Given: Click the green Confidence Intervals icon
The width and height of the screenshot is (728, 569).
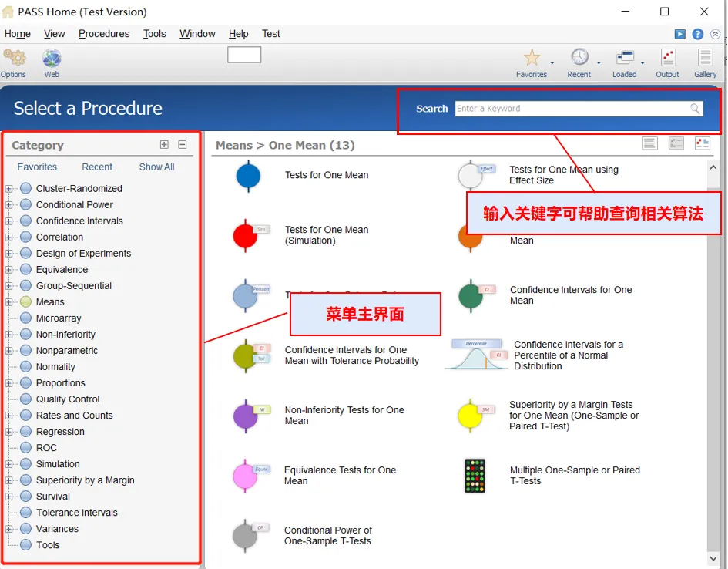Looking at the screenshot, I should coord(471,296).
